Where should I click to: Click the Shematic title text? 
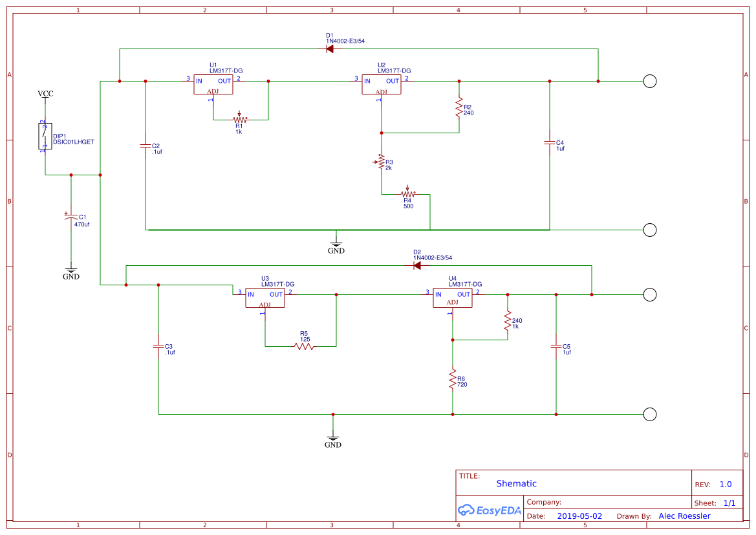(x=515, y=483)
